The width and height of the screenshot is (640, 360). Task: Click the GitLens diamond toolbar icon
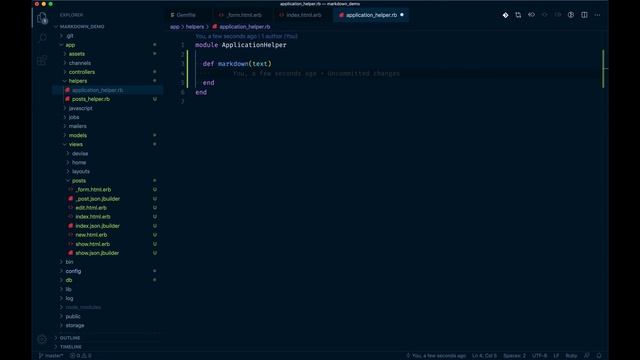[x=505, y=15]
